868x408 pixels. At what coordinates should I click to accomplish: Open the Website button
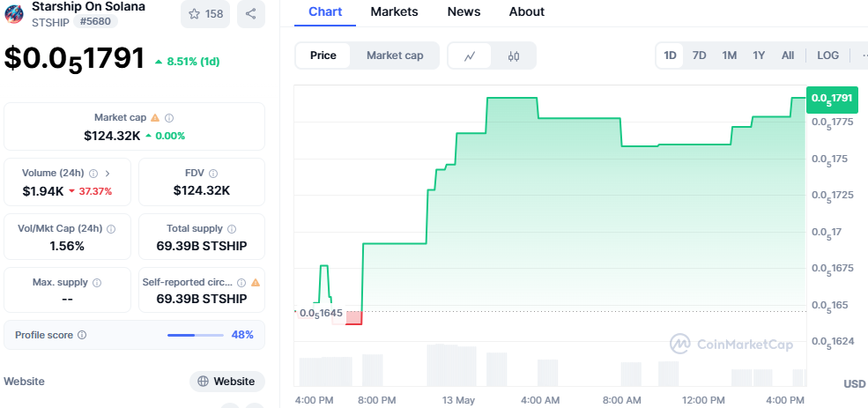[227, 382]
